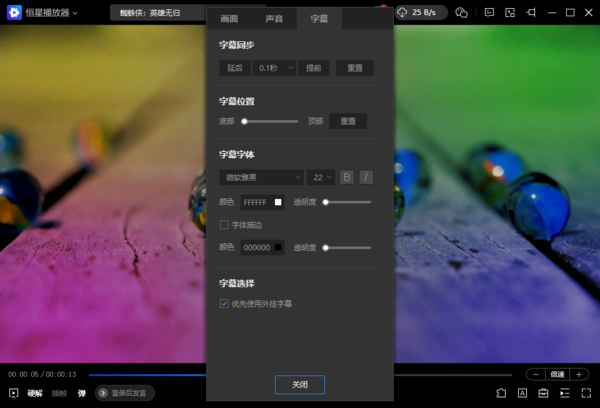Toggle italic subtitle font (I)
Viewport: 600px width, 408px height.
[x=366, y=177]
